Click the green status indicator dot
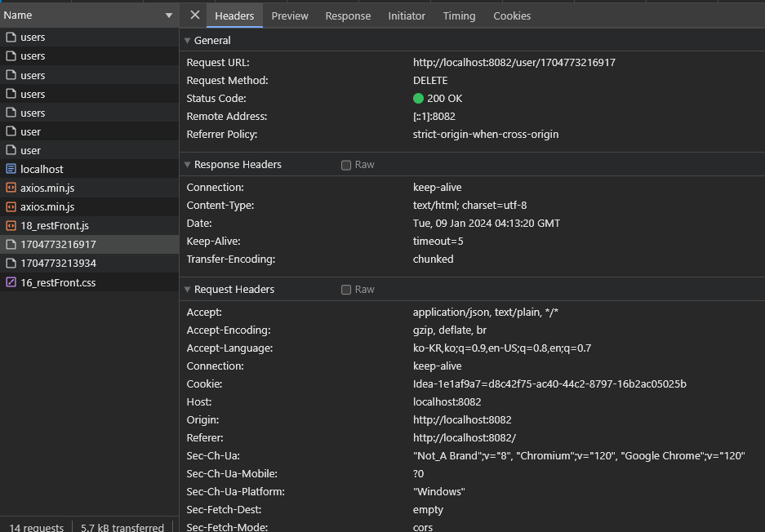The width and height of the screenshot is (765, 532). [x=418, y=99]
